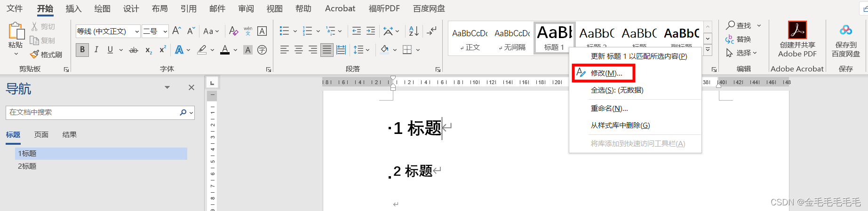Open the References (引用) ribbon tab
Image resolution: width=868 pixels, height=211 pixels.
[189, 8]
